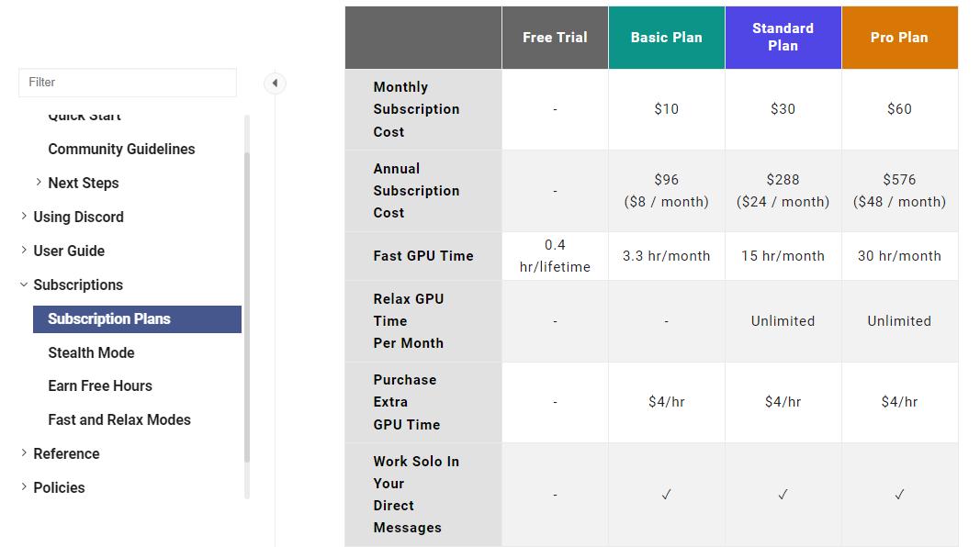The width and height of the screenshot is (980, 547).
Task: Expand the Reference section chevron
Action: 24,453
